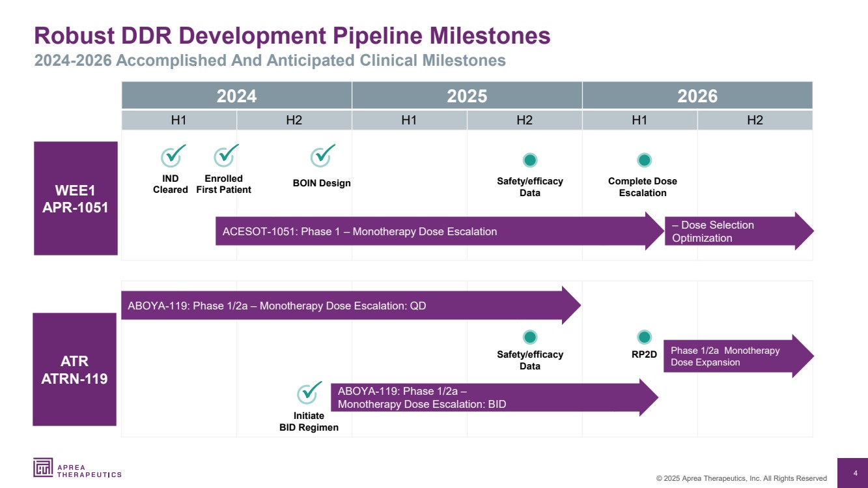Click the slide number 4 badge
The height and width of the screenshot is (488, 868).
(x=855, y=473)
